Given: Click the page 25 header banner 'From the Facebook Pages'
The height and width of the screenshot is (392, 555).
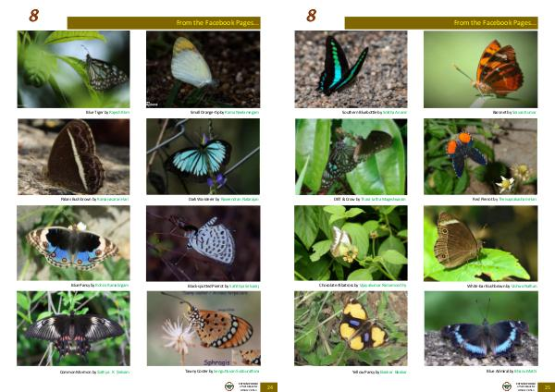Looking at the screenshot, I should click(x=441, y=23).
